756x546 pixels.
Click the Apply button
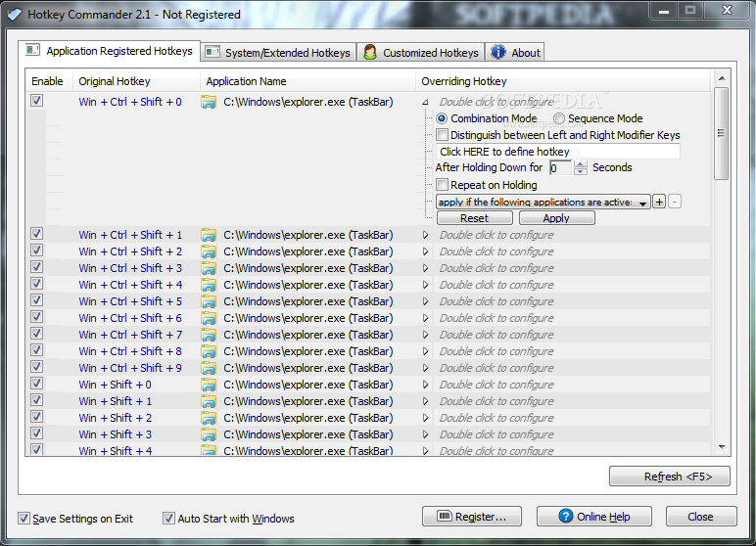point(556,218)
